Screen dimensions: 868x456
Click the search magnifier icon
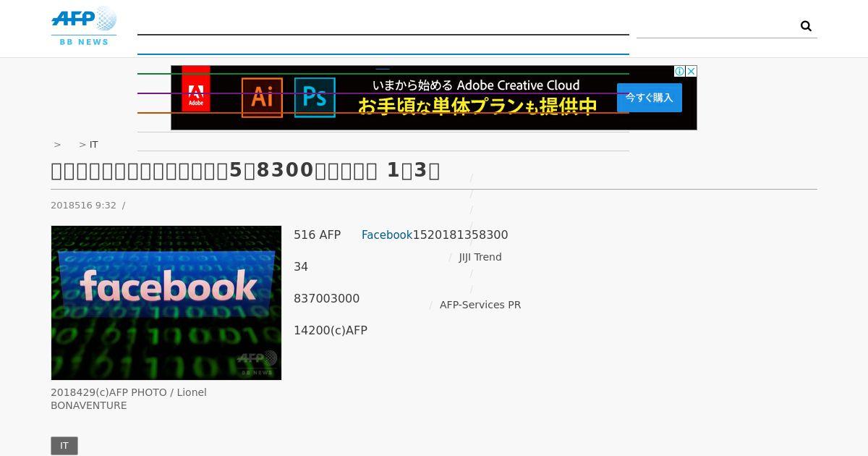(806, 26)
